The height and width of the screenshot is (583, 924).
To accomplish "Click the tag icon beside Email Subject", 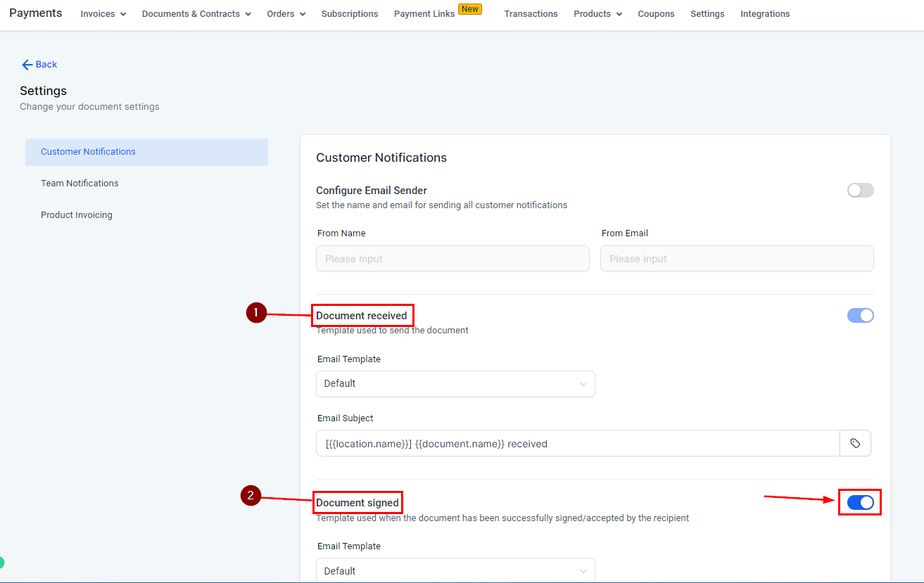I will [855, 444].
